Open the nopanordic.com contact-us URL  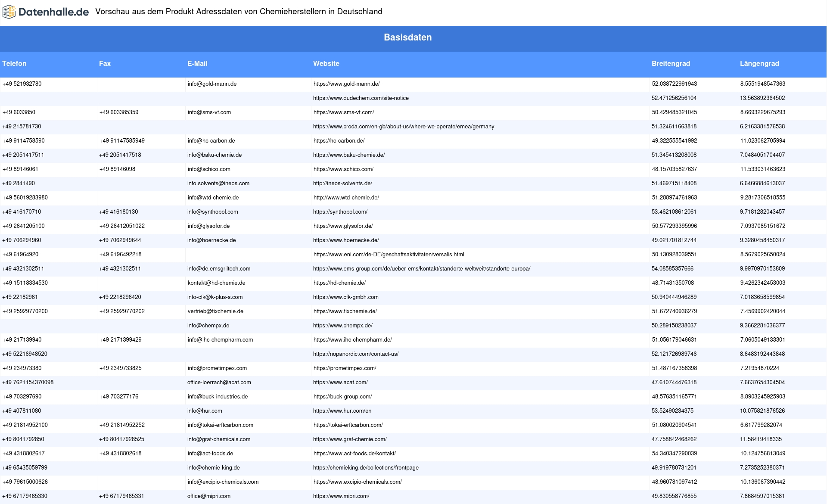[x=356, y=354]
